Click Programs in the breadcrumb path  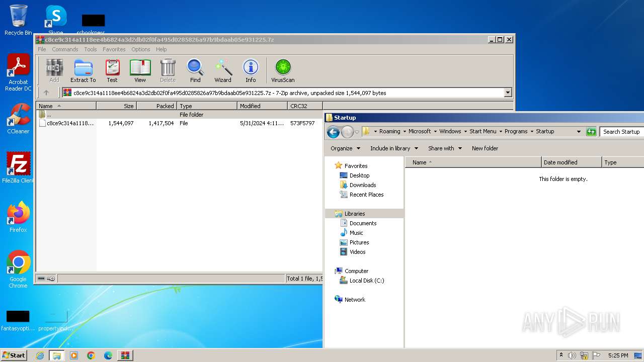[516, 131]
